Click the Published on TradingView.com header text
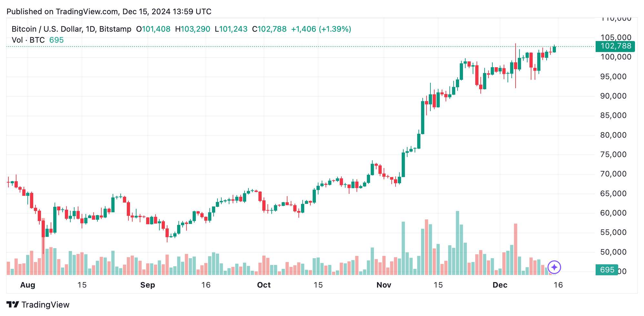The height and width of the screenshot is (316, 644). (x=109, y=12)
